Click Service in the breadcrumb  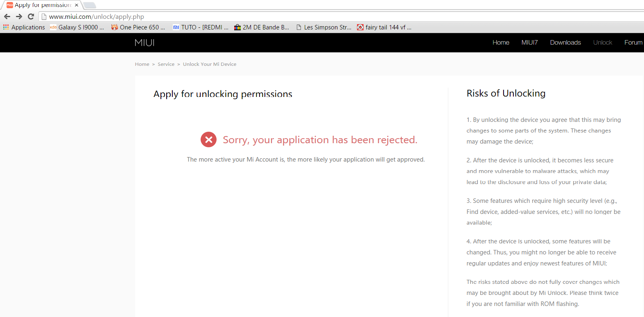(x=166, y=64)
